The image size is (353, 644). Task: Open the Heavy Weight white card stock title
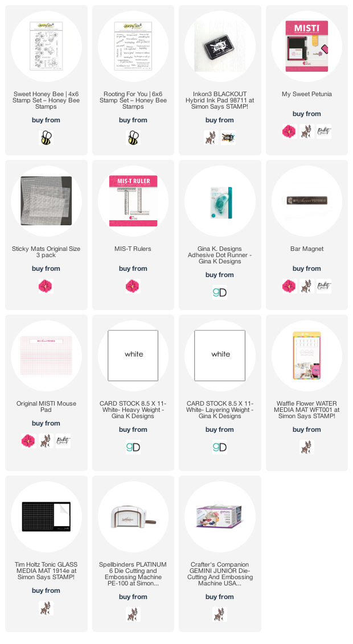pos(133,410)
